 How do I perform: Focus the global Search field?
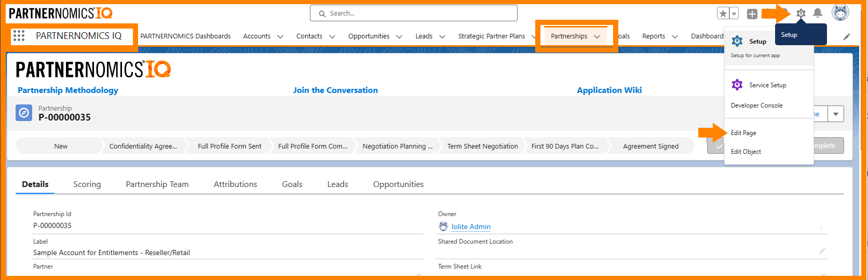[414, 13]
